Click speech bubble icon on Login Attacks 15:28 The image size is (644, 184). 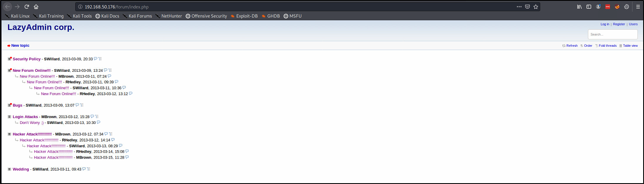tap(92, 116)
